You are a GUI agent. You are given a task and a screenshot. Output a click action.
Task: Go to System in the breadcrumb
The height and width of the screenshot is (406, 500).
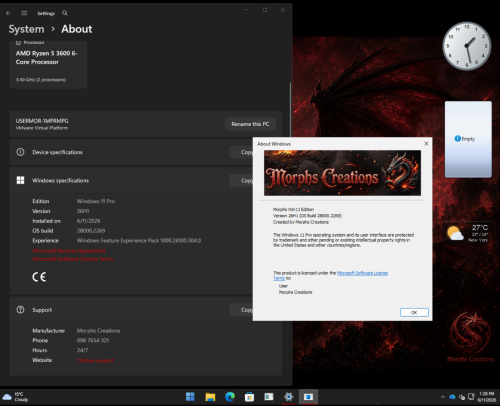(x=26, y=29)
